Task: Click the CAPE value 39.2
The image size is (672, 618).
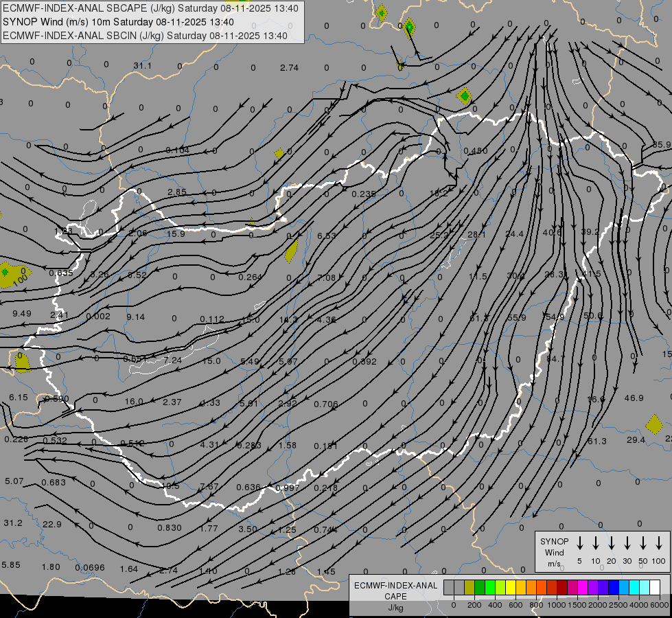Action: (590, 232)
